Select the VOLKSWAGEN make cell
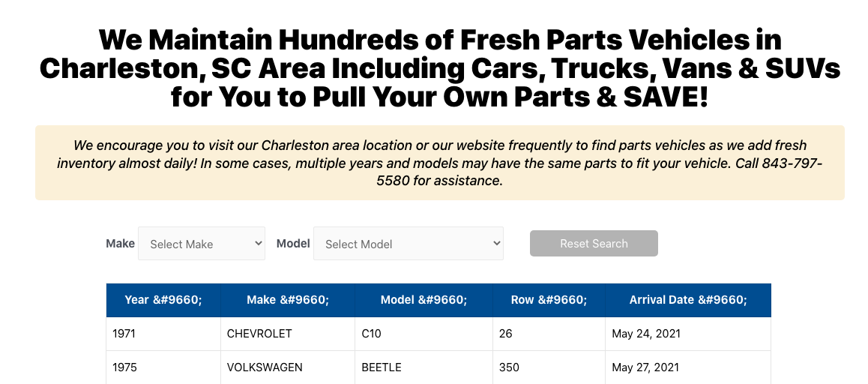 [x=288, y=367]
